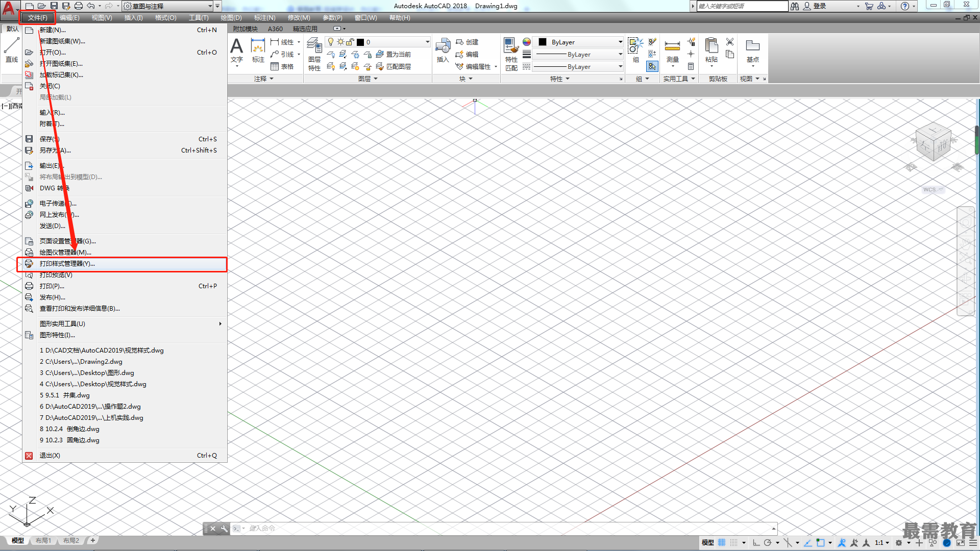Click the binoculars search icon in title bar

pos(795,6)
